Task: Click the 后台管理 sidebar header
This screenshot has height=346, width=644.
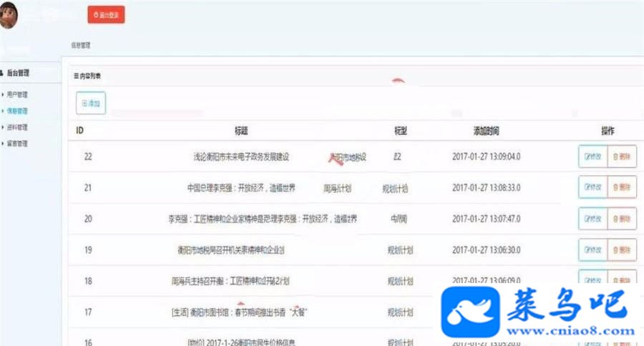Action: (15, 73)
